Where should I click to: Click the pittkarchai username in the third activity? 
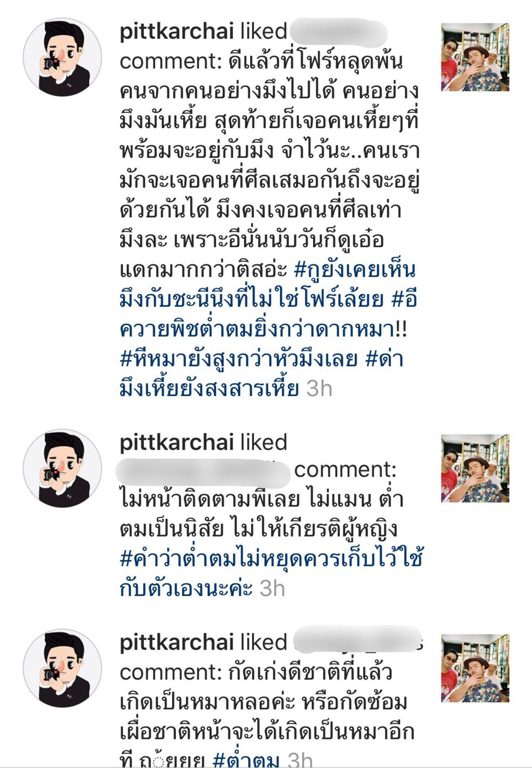(x=176, y=643)
